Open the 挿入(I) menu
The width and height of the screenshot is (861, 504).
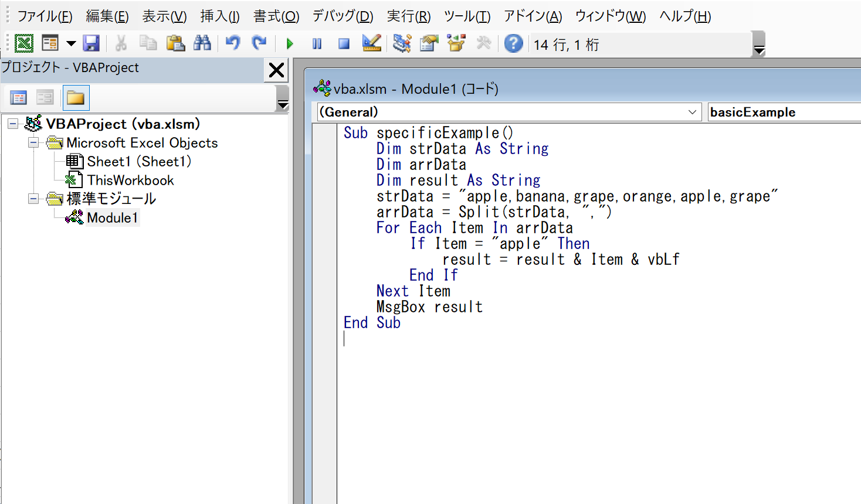[x=220, y=16]
